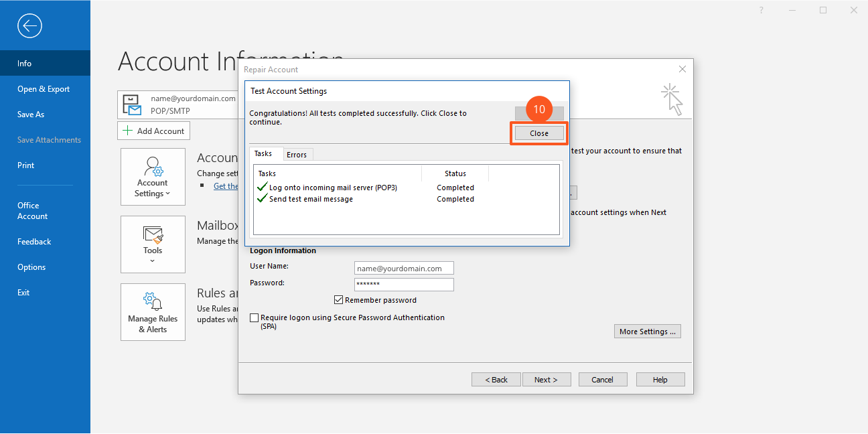This screenshot has width=868, height=434.
Task: Enable Require logon using Secure Password Authentication
Action: point(254,317)
